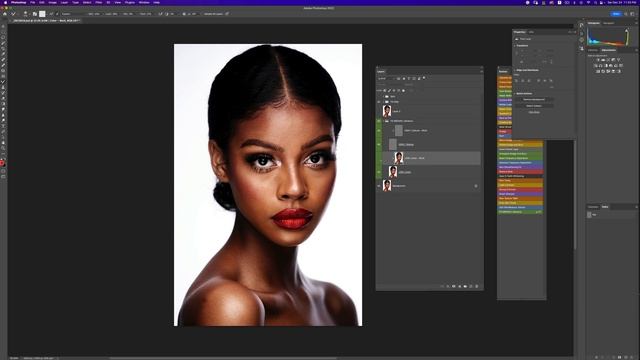Click the Apple menu icon
This screenshot has width=640, height=360.
pyautogui.click(x=5, y=2)
